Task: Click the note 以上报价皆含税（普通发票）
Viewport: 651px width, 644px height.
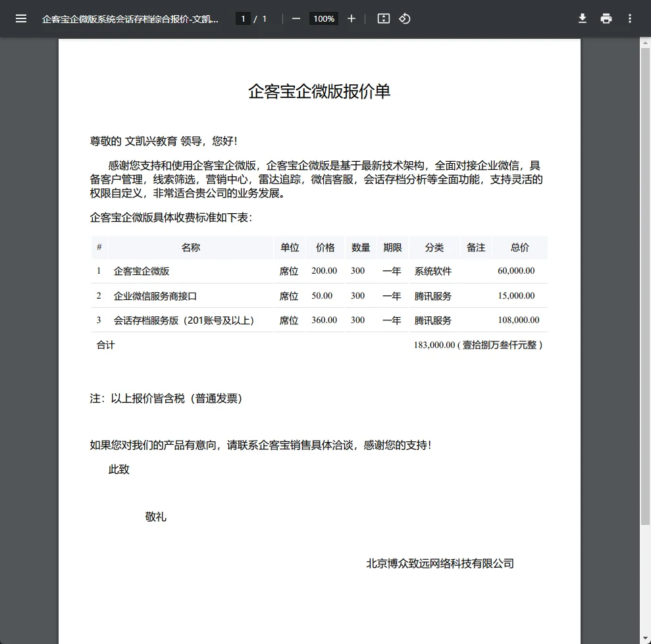Action: (x=166, y=399)
